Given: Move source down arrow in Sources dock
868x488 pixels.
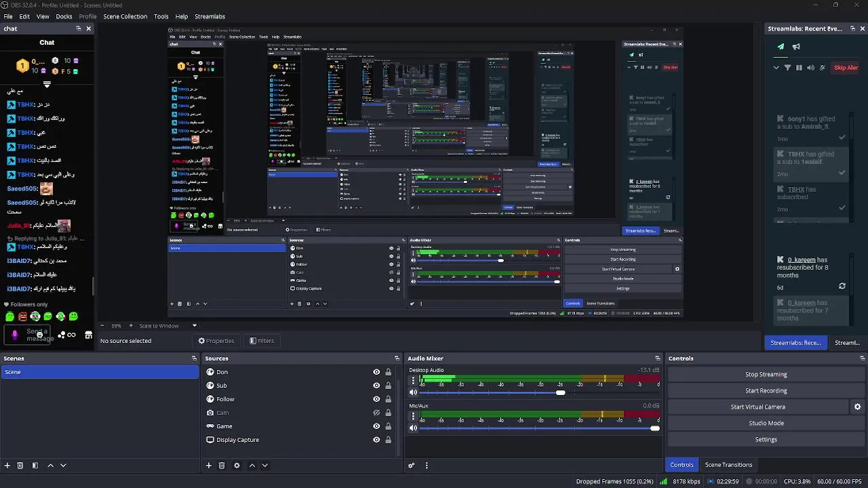Looking at the screenshot, I should click(x=265, y=466).
